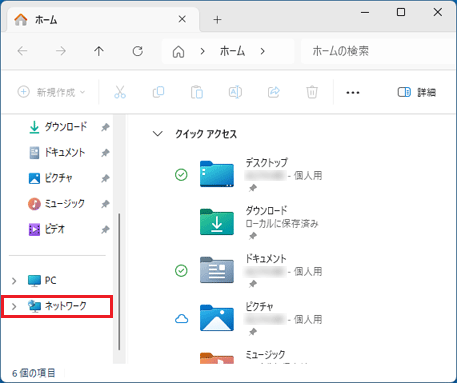This screenshot has height=383, width=457.
Task: Expand the ネットワーク tree node
Action: (14, 306)
